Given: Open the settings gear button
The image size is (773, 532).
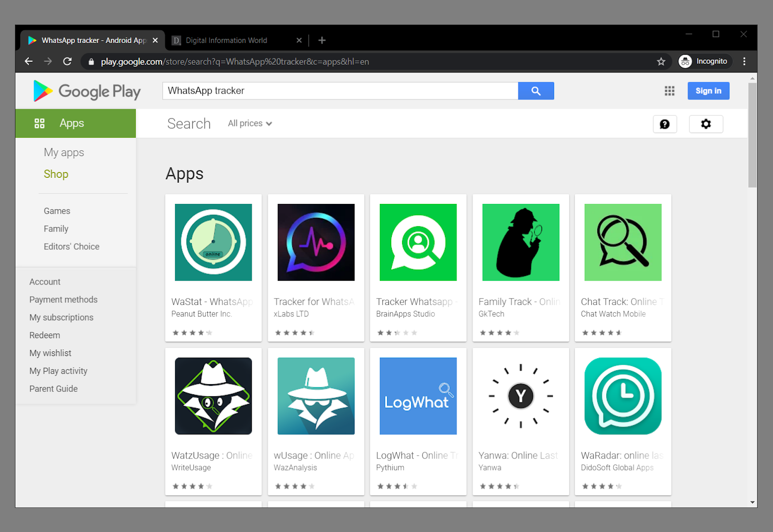Looking at the screenshot, I should (706, 124).
